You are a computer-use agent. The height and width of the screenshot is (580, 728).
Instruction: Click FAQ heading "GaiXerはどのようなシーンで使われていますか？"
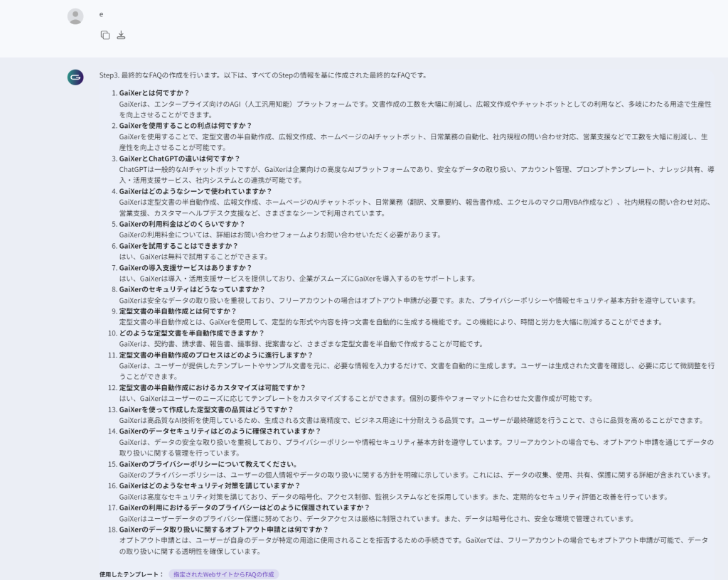click(196, 191)
